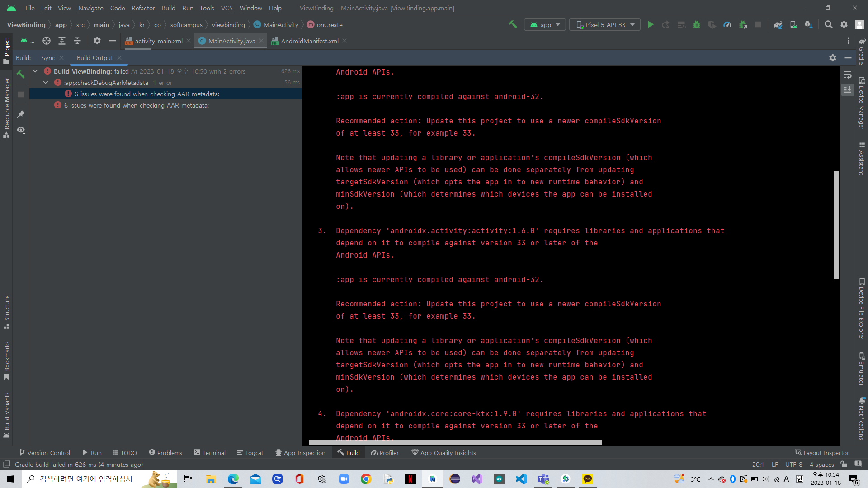
Task: Click onCreate in the breadcrumb bar
Action: point(329,25)
